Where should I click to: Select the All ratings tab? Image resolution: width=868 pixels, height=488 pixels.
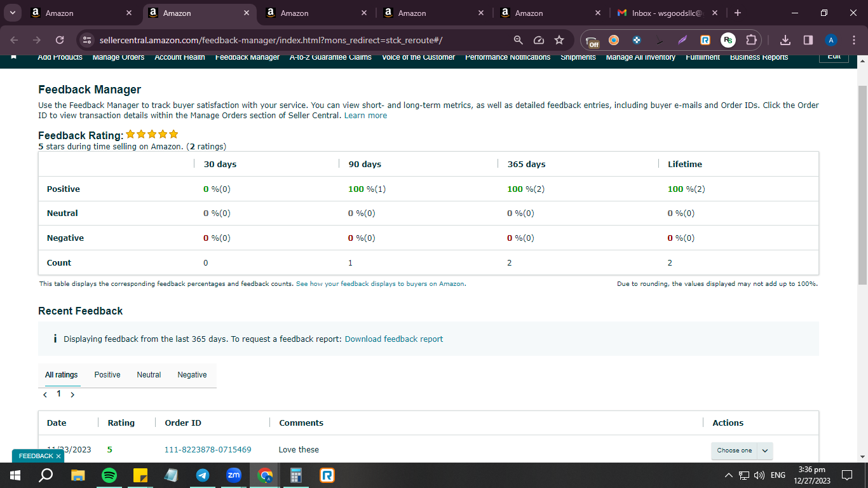pyautogui.click(x=62, y=375)
